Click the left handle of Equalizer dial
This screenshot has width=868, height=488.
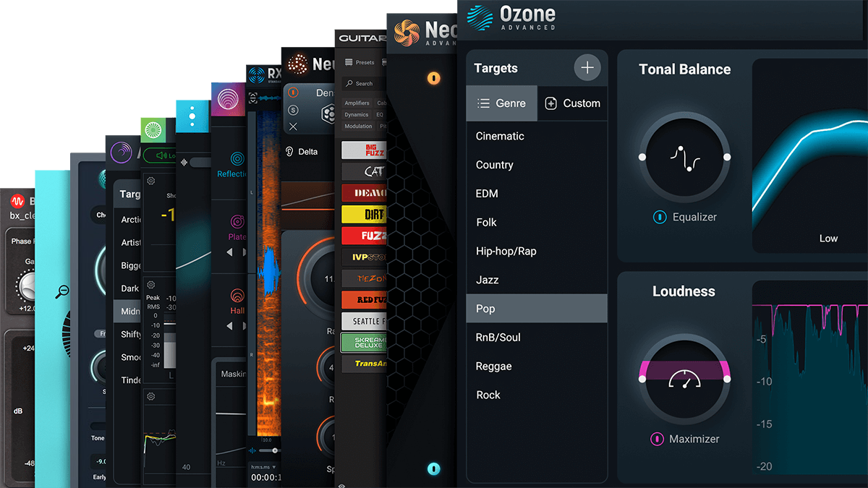pyautogui.click(x=642, y=157)
